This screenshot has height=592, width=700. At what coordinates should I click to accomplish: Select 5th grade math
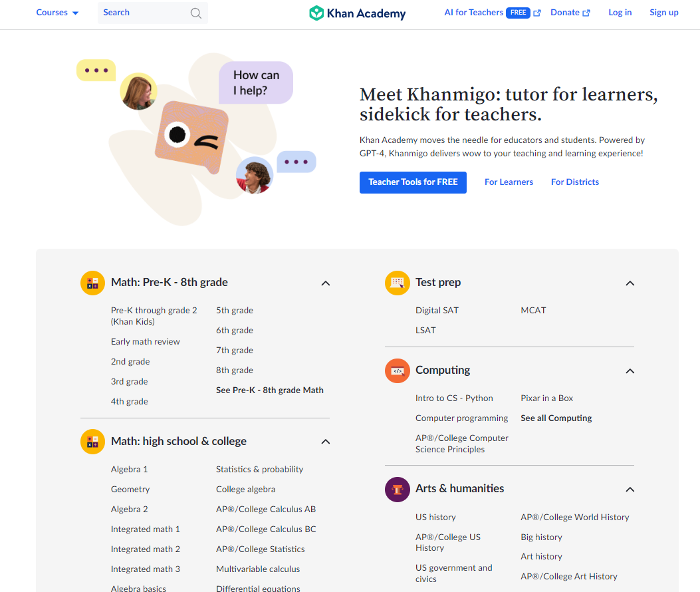click(x=235, y=311)
